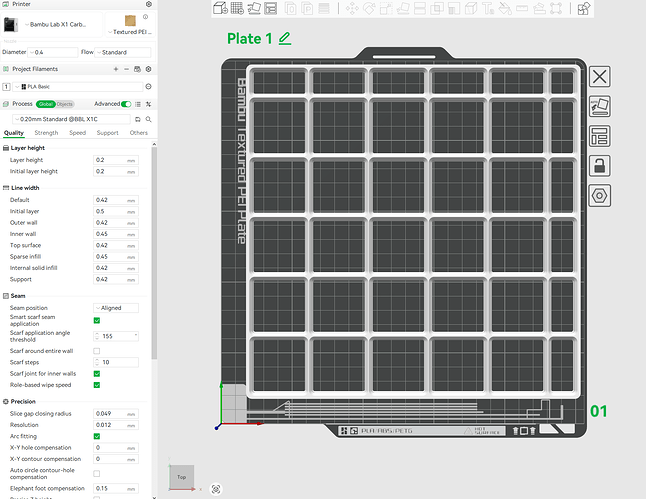Select the Move tool

pos(352,8)
